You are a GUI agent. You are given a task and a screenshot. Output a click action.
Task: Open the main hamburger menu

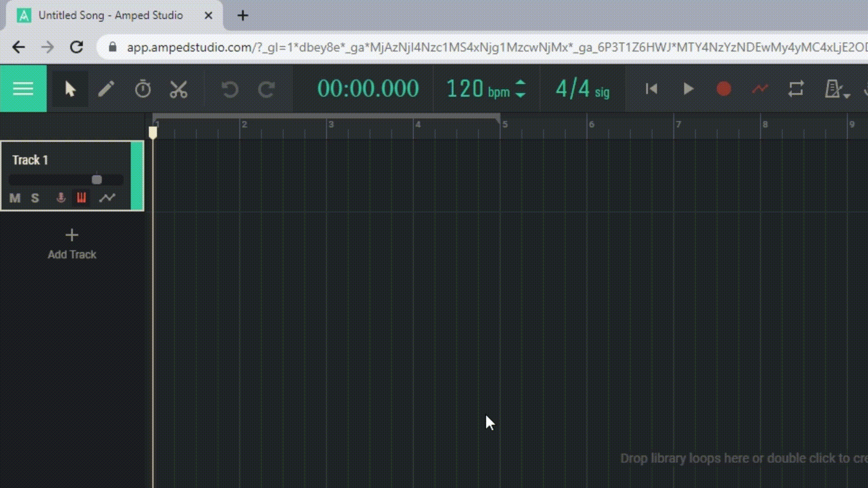point(23,89)
